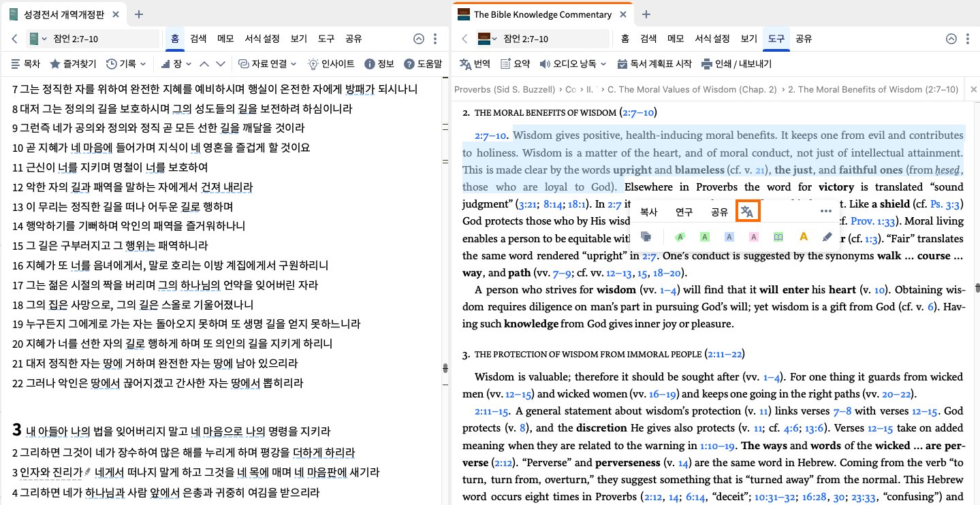The image size is (980, 505).
Task: Open 목차 table of contents in Bible pane
Action: 26,64
